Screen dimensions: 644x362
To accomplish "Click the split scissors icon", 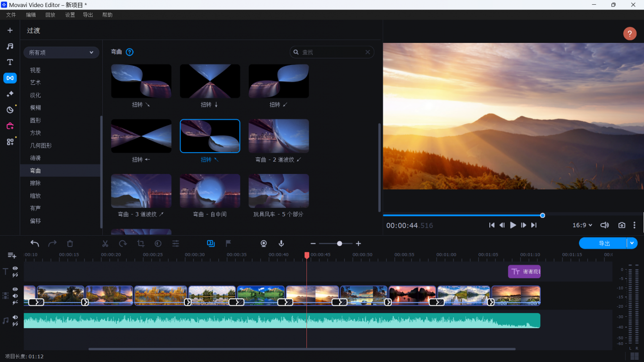I will (x=105, y=243).
